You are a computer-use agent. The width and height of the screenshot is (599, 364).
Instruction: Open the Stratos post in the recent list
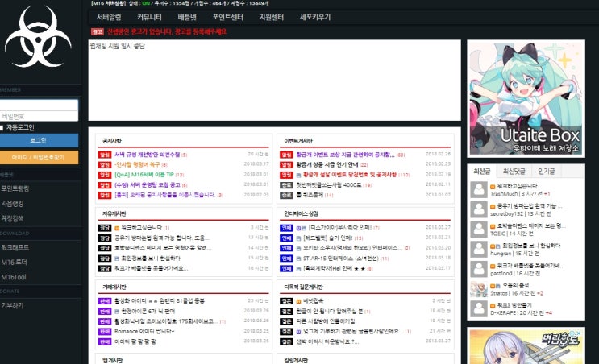coord(518,285)
